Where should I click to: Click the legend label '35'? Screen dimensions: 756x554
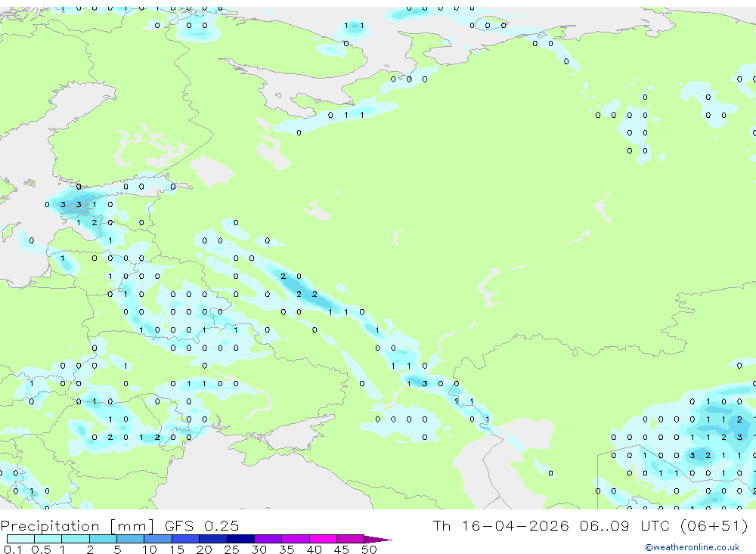pyautogui.click(x=287, y=549)
